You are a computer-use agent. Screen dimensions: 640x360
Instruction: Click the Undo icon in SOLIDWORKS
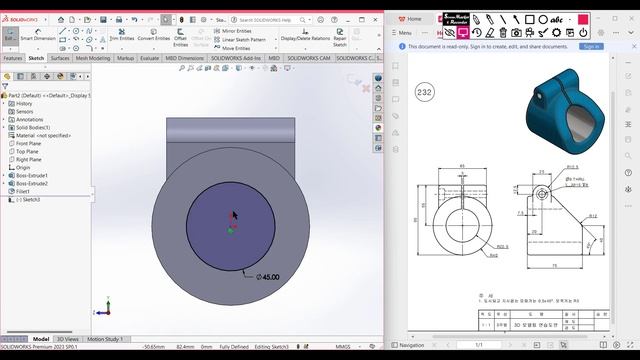pos(134,20)
